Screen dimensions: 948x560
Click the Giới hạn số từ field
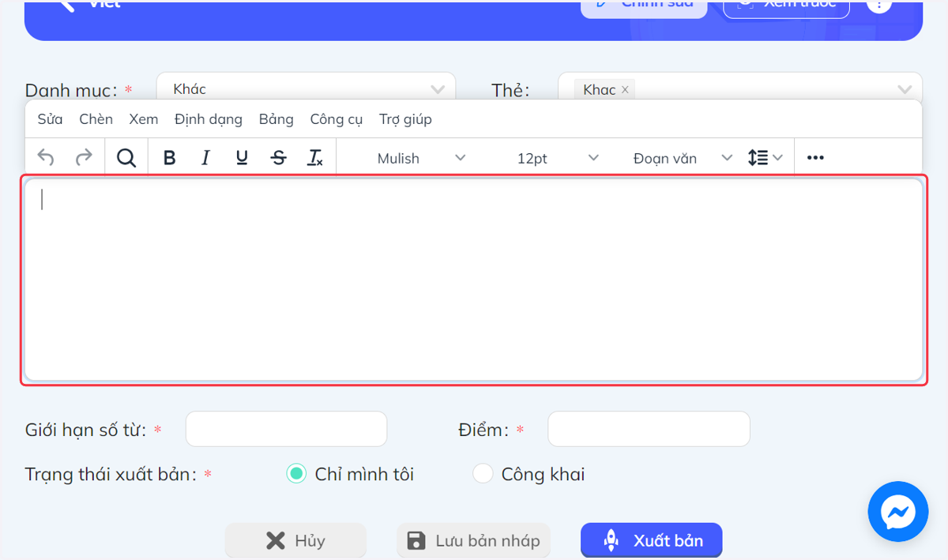(286, 429)
